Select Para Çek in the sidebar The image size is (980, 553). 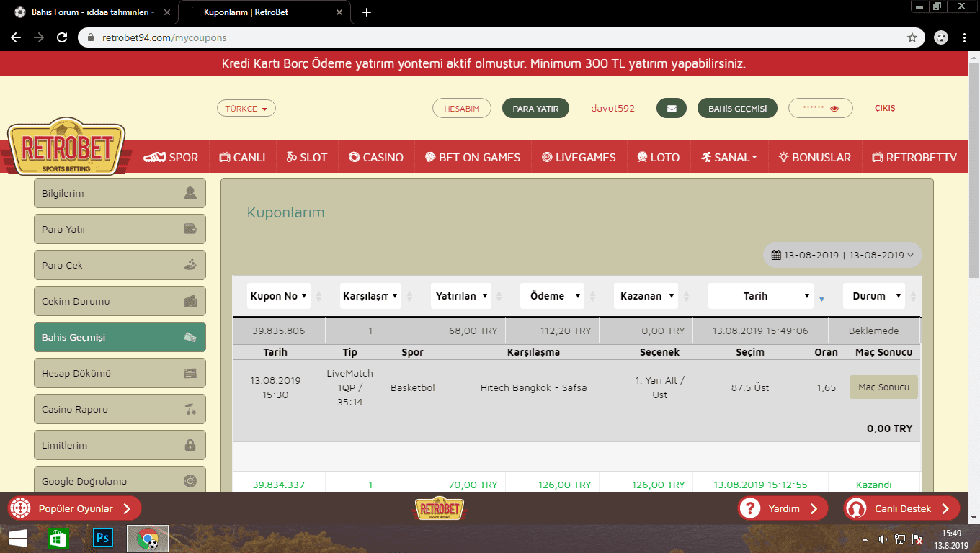[120, 265]
